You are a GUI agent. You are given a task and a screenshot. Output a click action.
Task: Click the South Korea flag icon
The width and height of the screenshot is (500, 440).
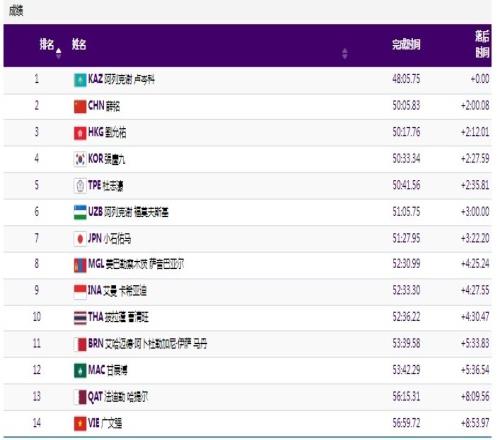click(x=80, y=159)
